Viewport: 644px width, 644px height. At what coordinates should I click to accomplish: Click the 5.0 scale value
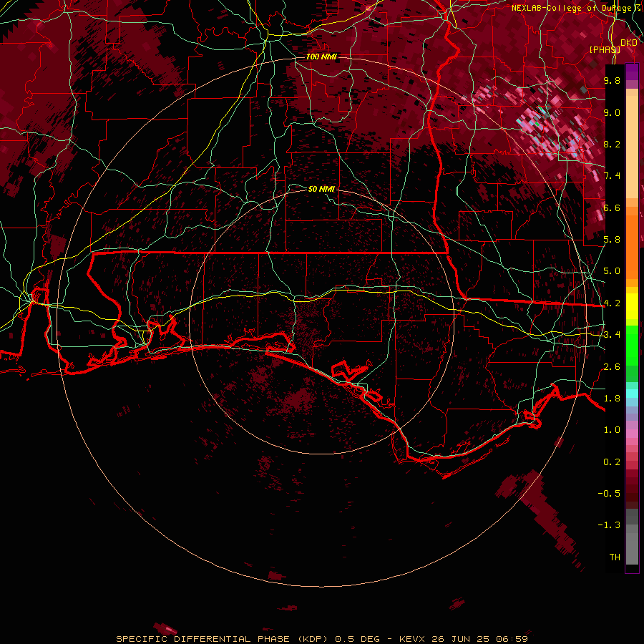click(x=612, y=271)
